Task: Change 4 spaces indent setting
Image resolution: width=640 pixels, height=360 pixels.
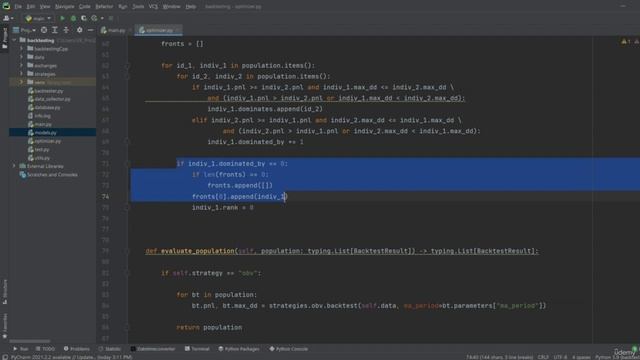Action: pyautogui.click(x=581, y=357)
